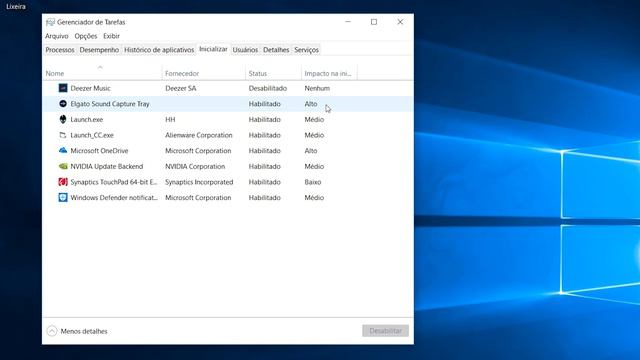Maximize the Gerenciador de Tarefas window

click(x=374, y=22)
